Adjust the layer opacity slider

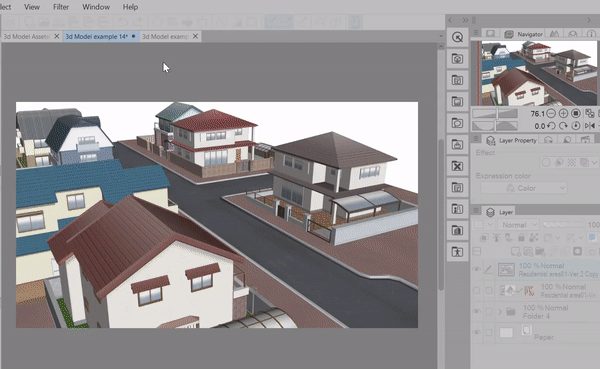tap(563, 225)
